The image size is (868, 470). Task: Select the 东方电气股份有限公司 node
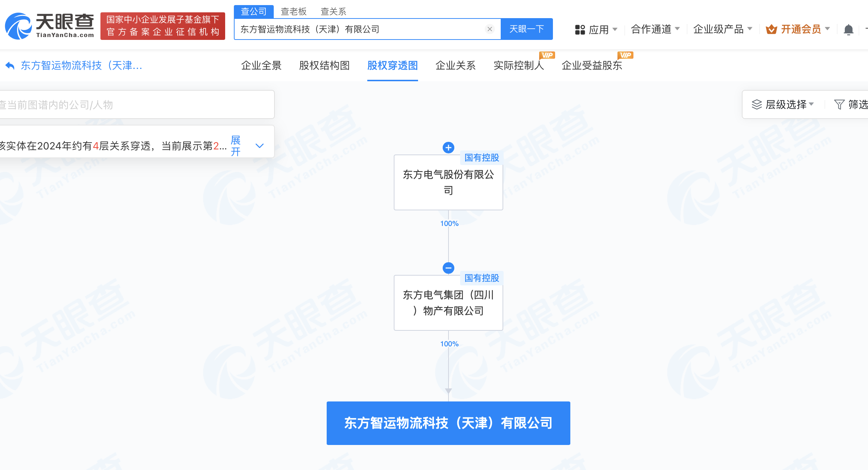click(449, 182)
